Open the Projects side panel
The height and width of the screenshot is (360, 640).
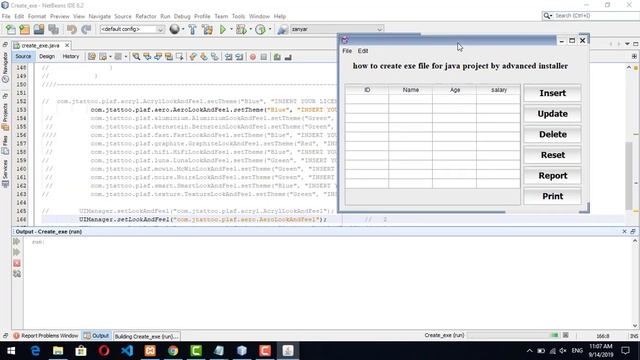(x=5, y=116)
